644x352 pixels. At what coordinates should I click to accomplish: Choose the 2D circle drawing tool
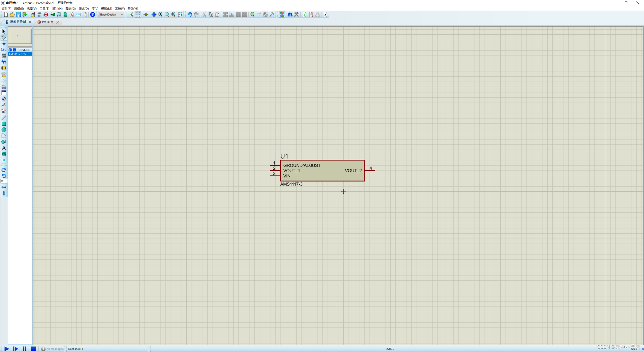click(4, 130)
